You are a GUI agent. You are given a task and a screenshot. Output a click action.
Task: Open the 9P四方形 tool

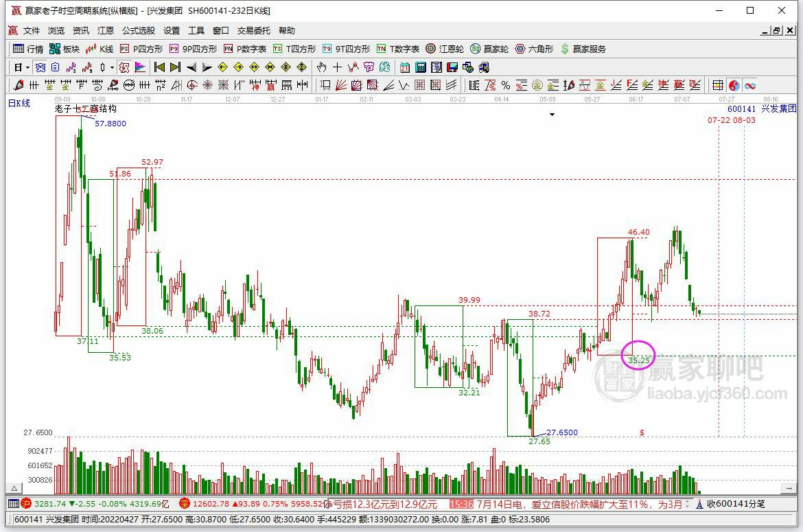tap(193, 49)
